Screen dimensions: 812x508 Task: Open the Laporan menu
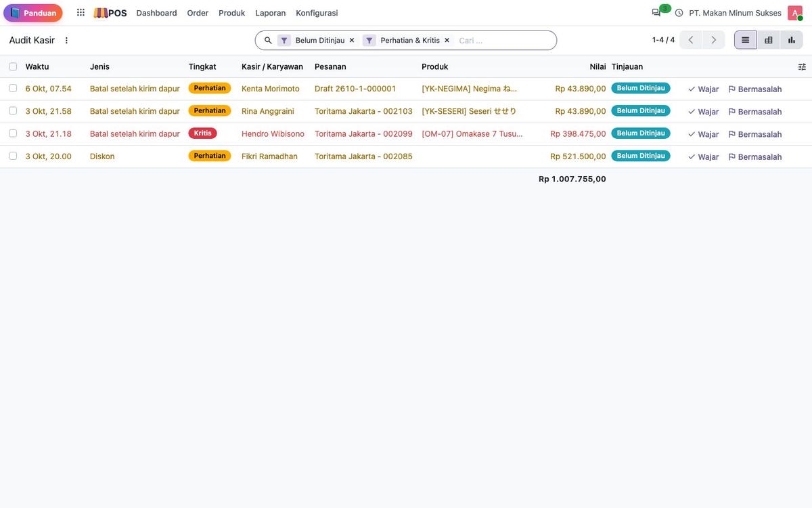click(x=271, y=13)
